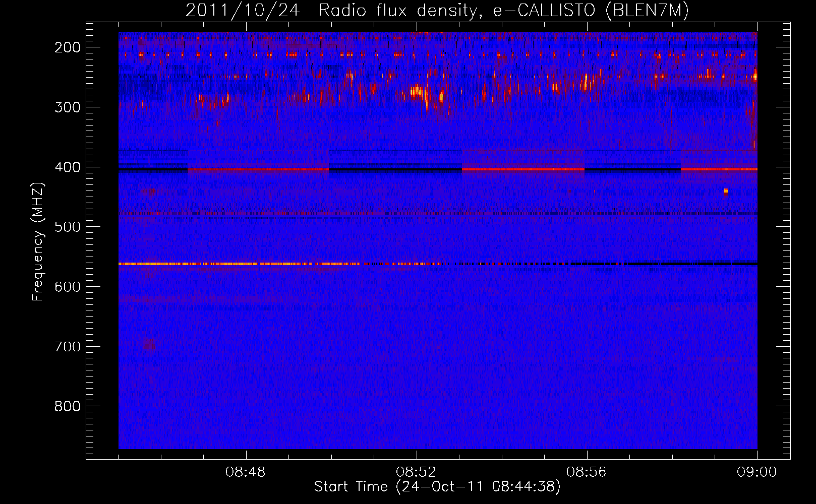Click the plot title 'Radio flux density, e-CALLISTO (BLEN7M)'
Image resolution: width=816 pixels, height=504 pixels.
pos(503,11)
